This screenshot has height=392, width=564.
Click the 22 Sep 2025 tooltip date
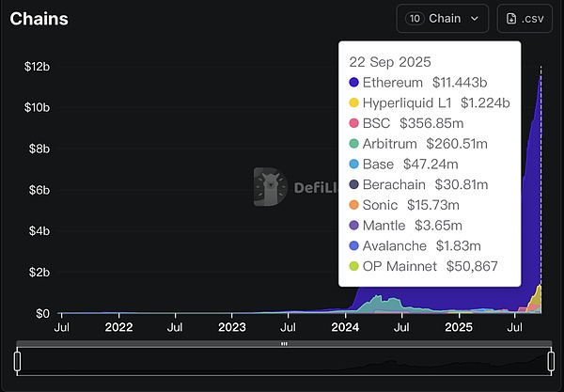click(x=390, y=62)
